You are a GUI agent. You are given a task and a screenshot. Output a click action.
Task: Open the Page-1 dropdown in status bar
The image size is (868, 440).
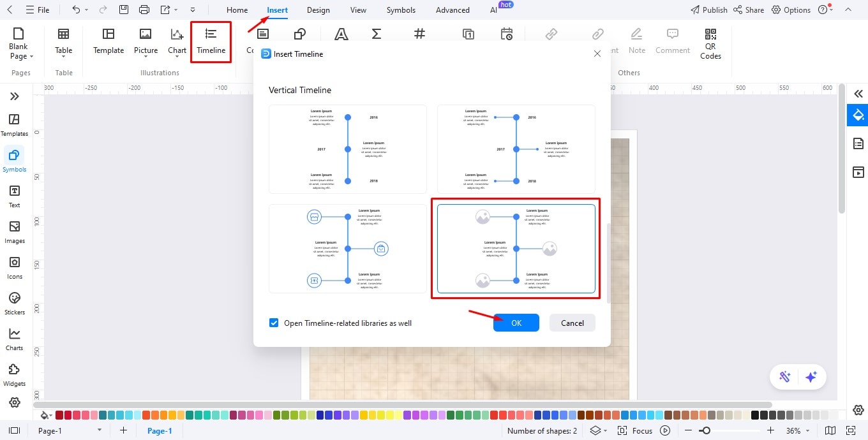point(99,430)
